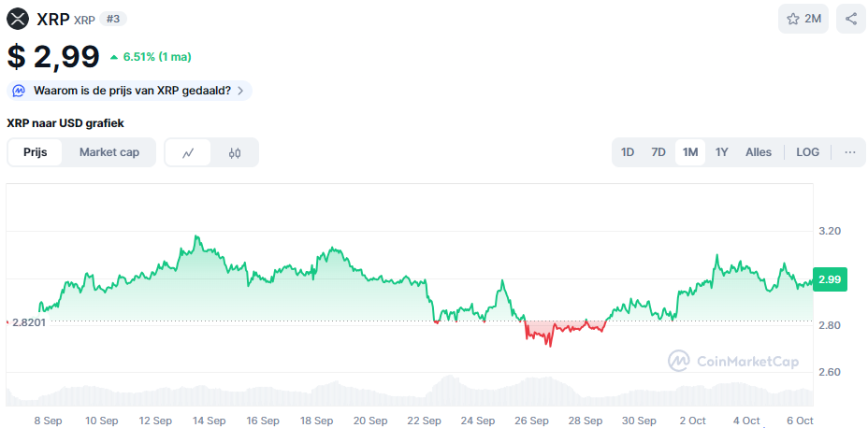Show the Alles full history range

click(759, 152)
